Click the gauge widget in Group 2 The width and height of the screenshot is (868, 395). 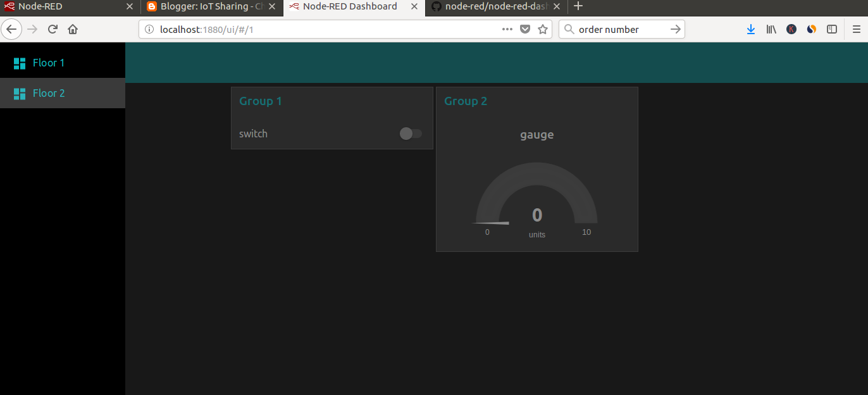(536, 190)
